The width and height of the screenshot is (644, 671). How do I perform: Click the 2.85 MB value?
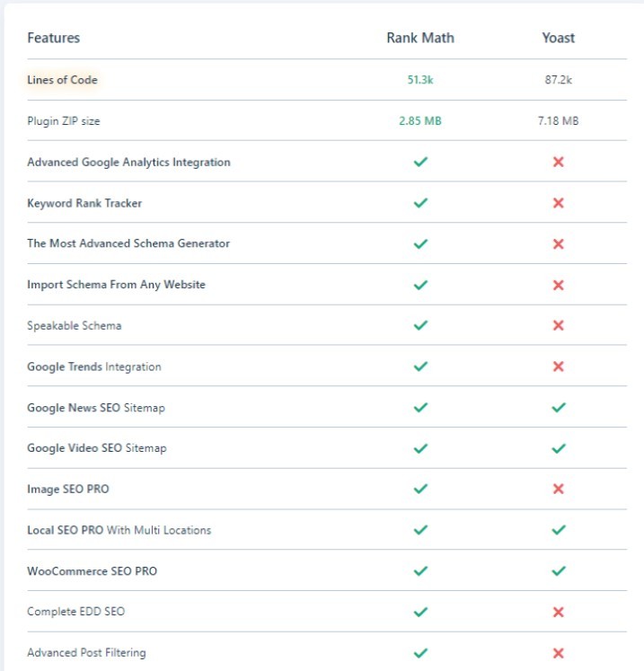[420, 120]
